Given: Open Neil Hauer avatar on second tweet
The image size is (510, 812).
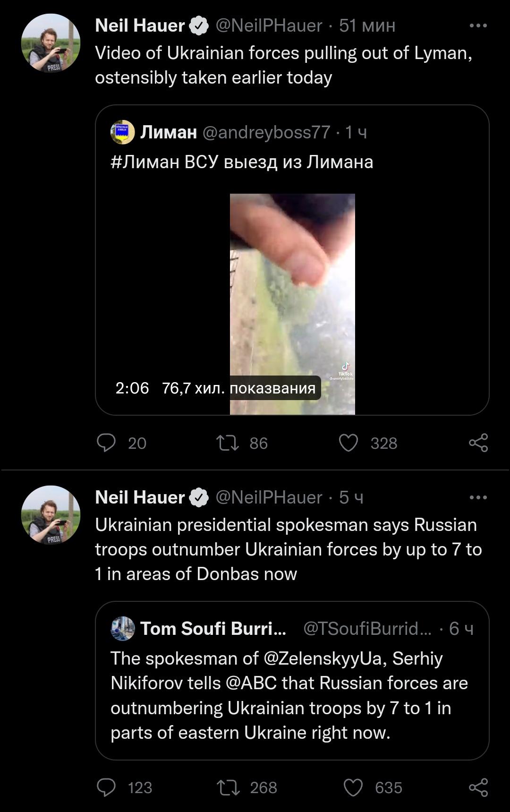Looking at the screenshot, I should (x=51, y=515).
